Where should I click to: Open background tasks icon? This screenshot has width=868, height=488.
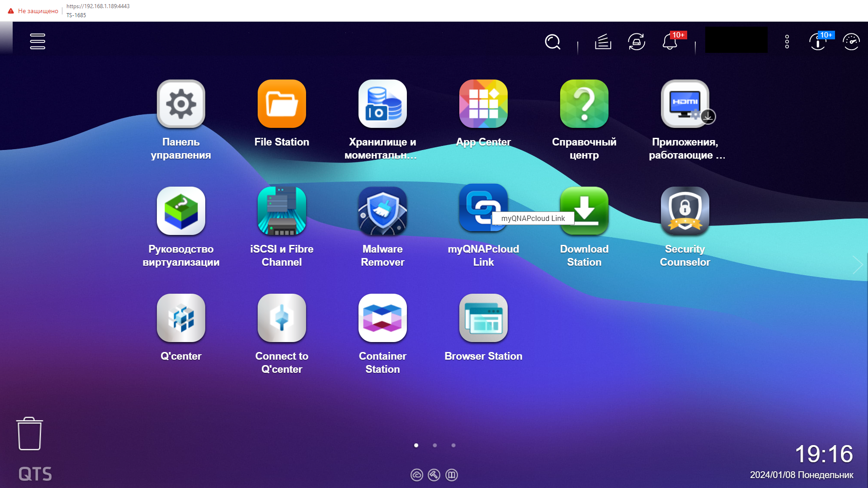tap(603, 42)
